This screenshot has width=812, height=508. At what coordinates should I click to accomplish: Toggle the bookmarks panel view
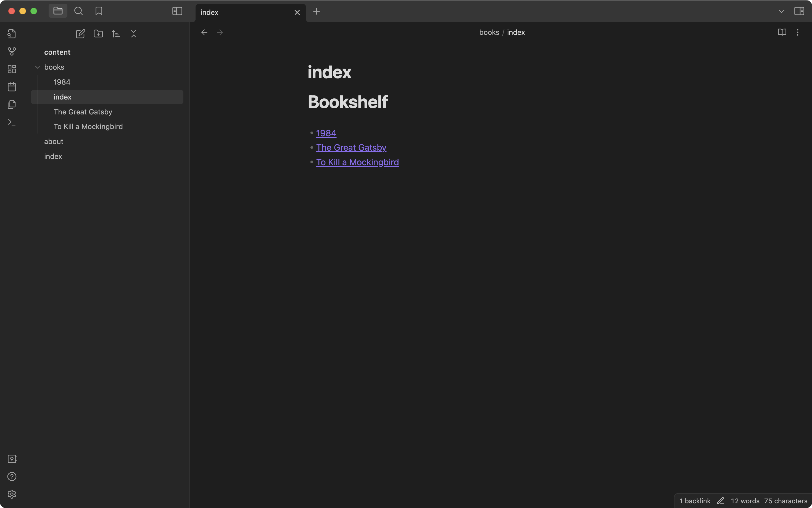[98, 11]
